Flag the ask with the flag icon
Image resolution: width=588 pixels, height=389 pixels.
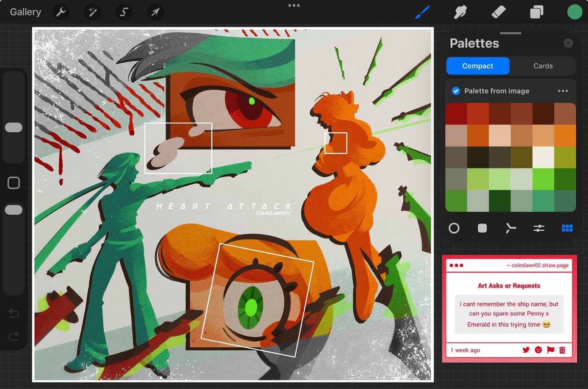(x=550, y=350)
